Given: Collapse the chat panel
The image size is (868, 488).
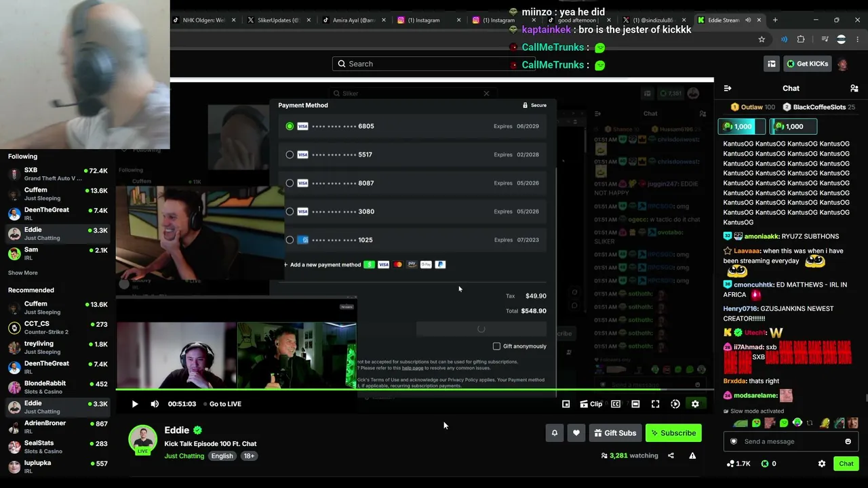Looking at the screenshot, I should coord(728,88).
